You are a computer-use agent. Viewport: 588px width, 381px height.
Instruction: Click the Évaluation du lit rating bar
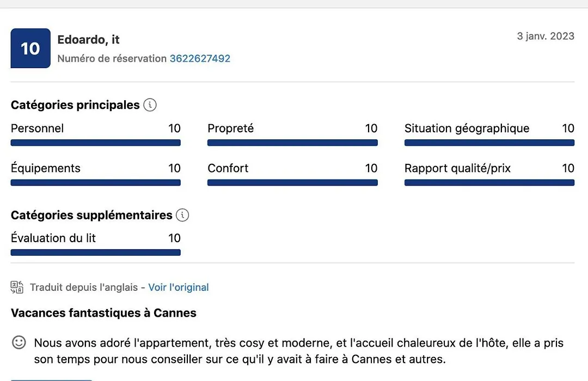coord(96,253)
